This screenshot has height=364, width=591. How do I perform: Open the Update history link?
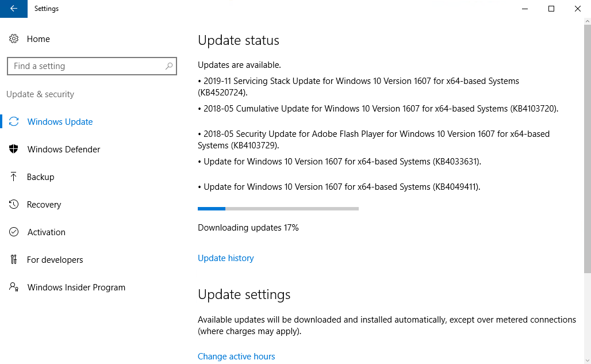coord(226,258)
